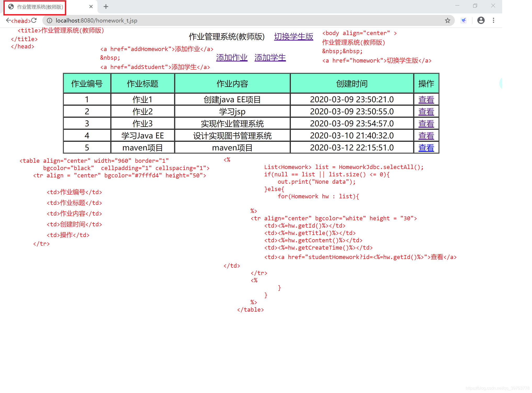
Task: Select the 作业编号 header cell
Action: click(87, 83)
